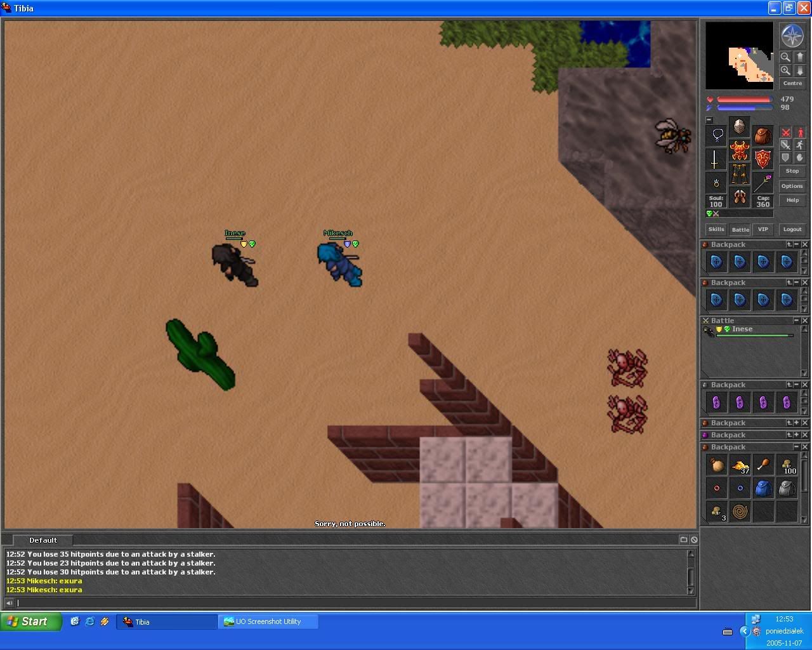Click the red ring item

coord(717,488)
